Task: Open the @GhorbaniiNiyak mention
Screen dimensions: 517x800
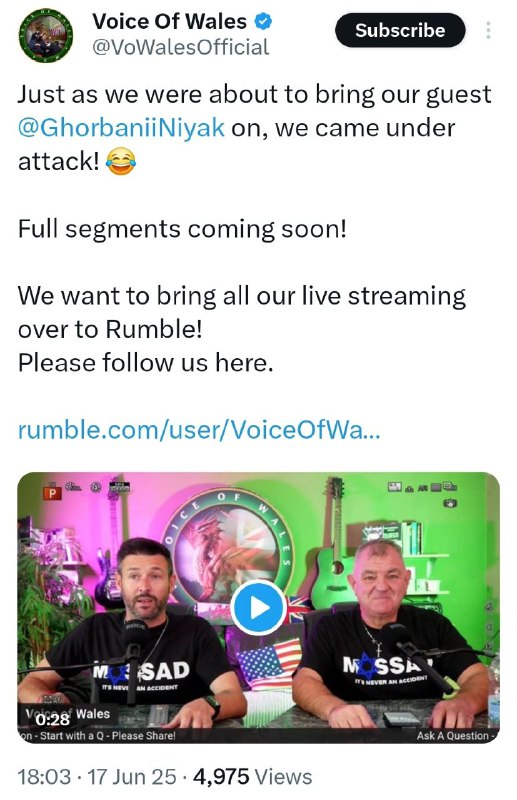Action: click(121, 128)
